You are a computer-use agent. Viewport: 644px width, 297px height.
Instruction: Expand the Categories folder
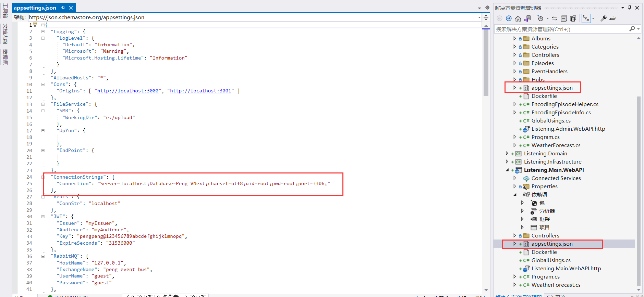(514, 47)
